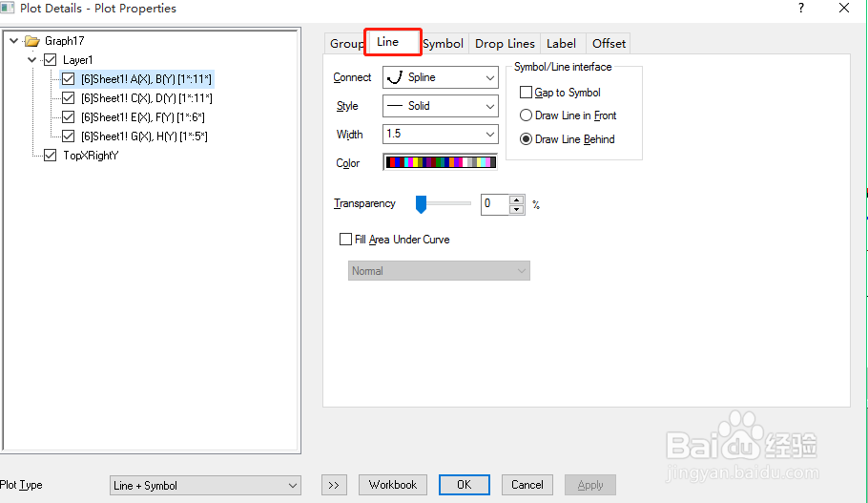Select plot [6]Sheet1! G(X), H(Y) row
Viewport: 868px width, 503px height.
[144, 136]
